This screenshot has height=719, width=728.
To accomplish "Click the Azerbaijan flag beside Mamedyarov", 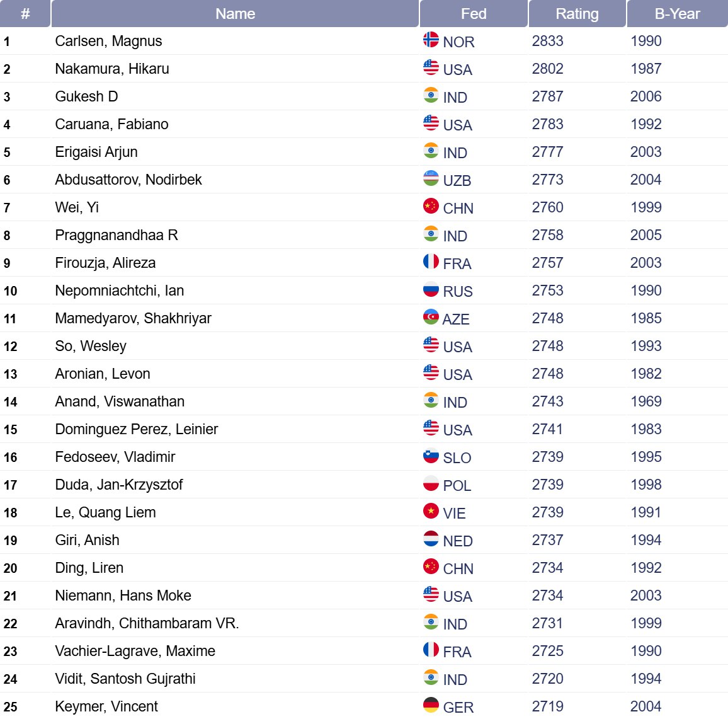I will coord(431,317).
